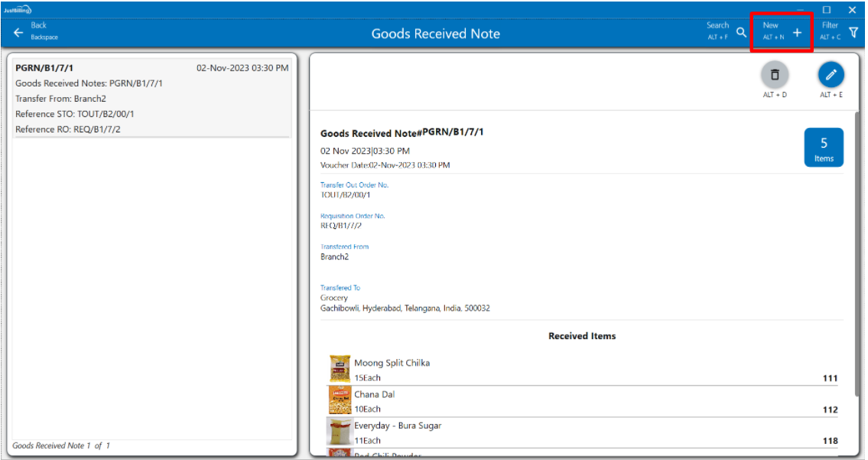Click the back arrow icon
Screen dimensions: 868x460
pyautogui.click(x=18, y=33)
